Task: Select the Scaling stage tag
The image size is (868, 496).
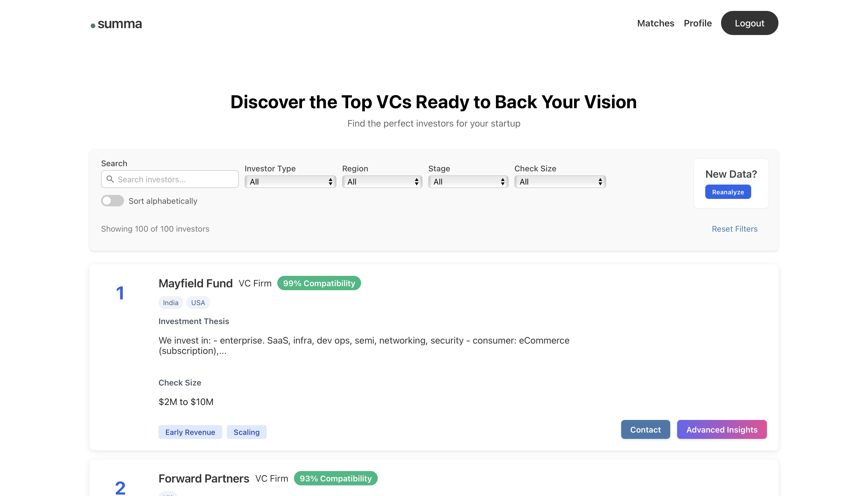Action: click(246, 432)
